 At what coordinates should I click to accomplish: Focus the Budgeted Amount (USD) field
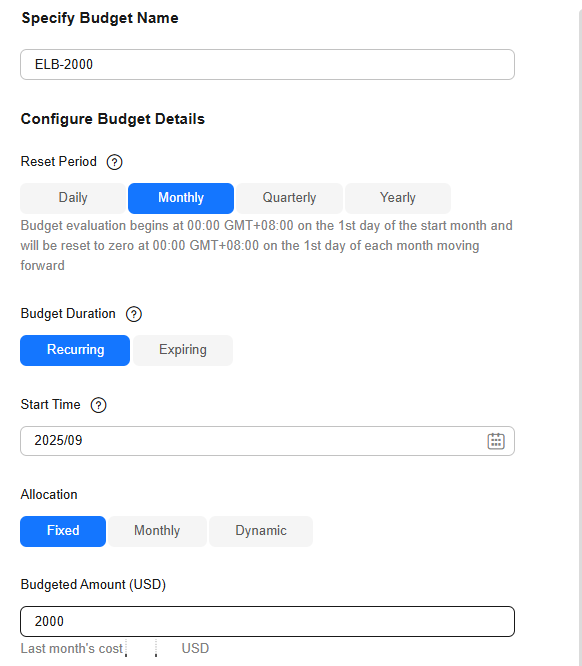coord(268,621)
